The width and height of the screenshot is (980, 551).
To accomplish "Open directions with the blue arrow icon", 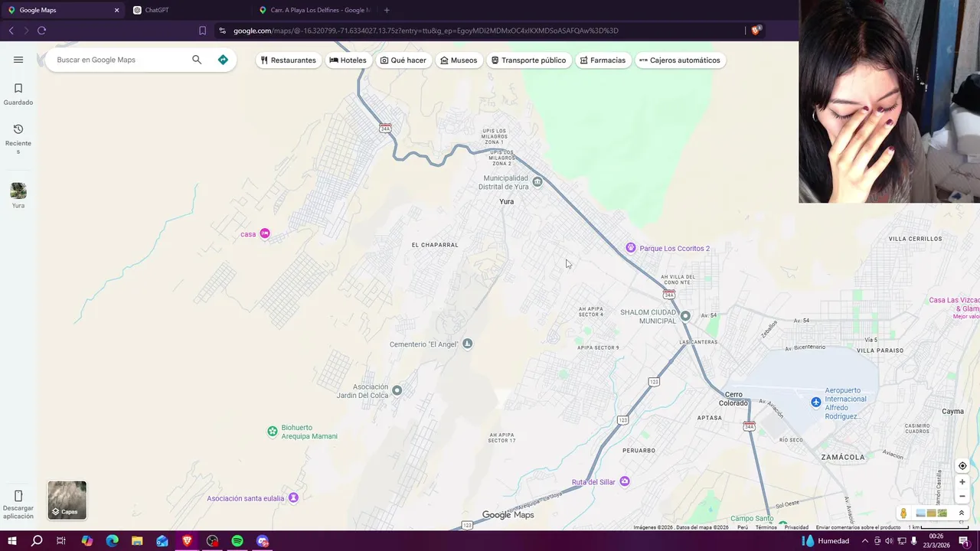I will (223, 60).
